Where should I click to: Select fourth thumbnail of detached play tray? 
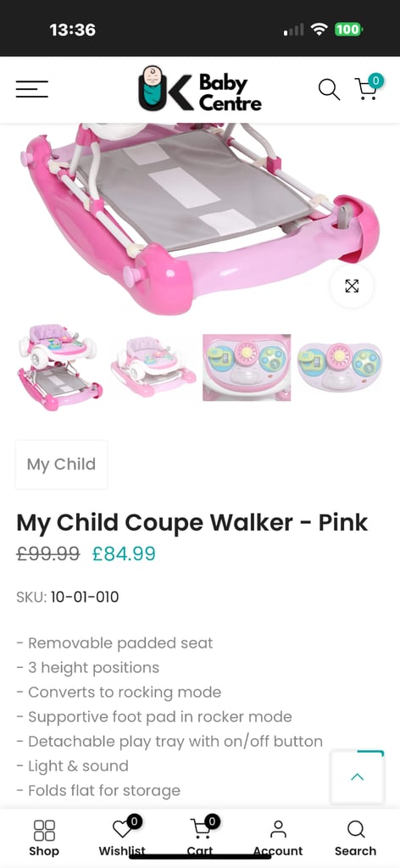(x=340, y=368)
